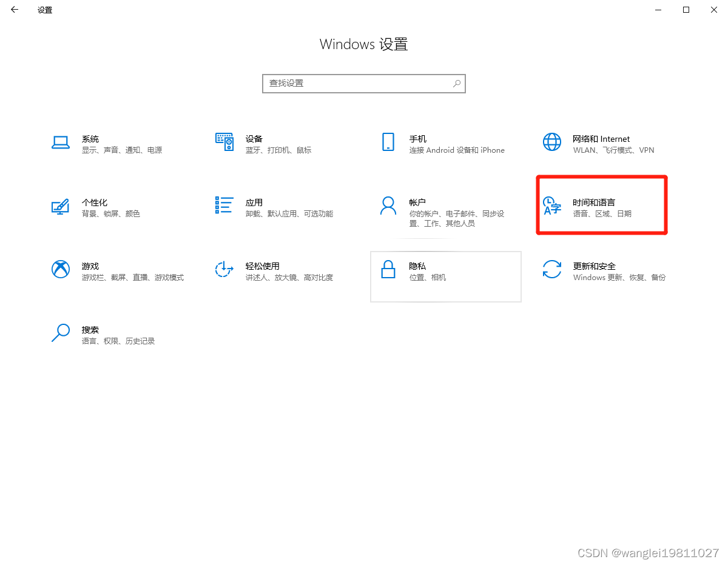The image size is (728, 565).
Task: Open the 隐私 padlock icon
Action: click(388, 269)
